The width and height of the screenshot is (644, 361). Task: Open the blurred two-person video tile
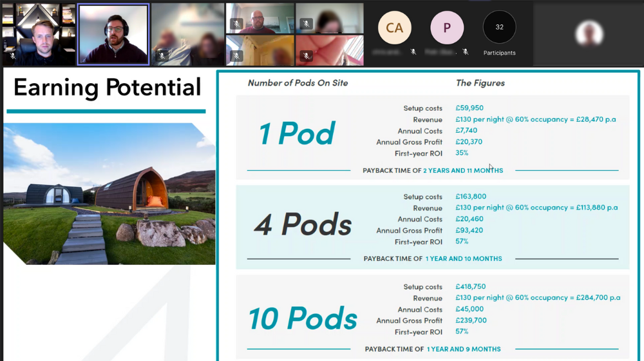(x=187, y=35)
